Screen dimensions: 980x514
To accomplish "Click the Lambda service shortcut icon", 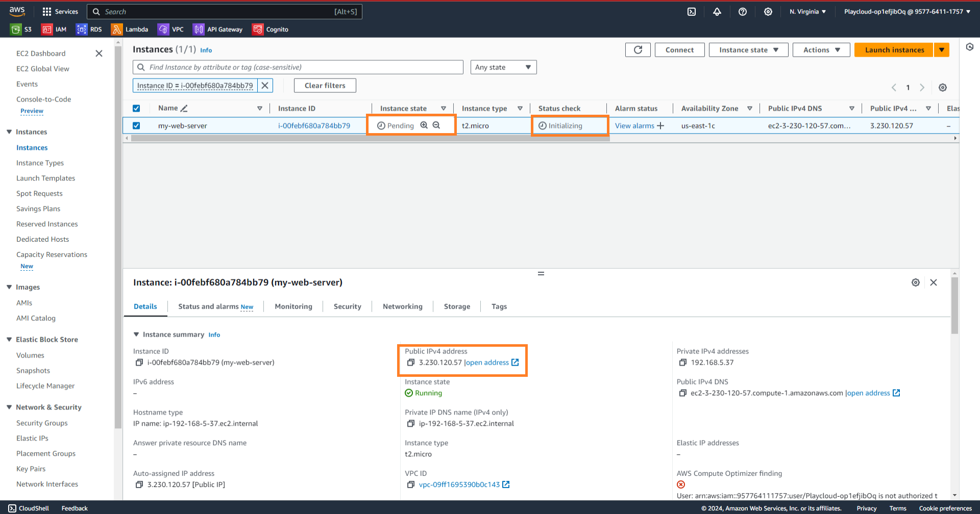I will coord(117,30).
